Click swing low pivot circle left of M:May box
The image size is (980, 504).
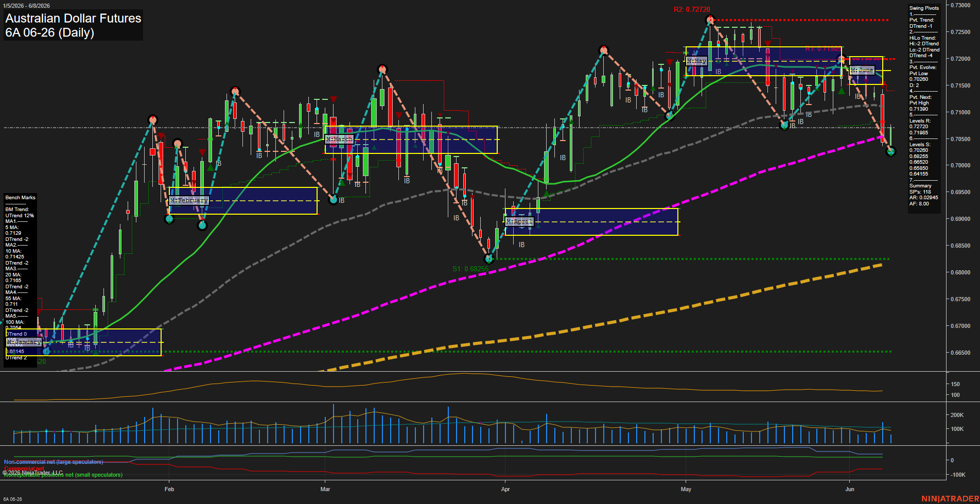pyautogui.click(x=669, y=116)
